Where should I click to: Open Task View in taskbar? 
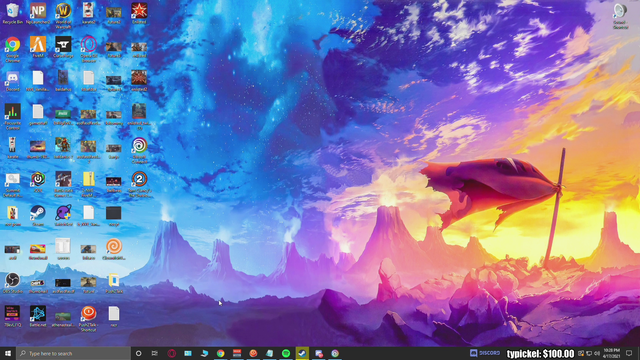(x=155, y=353)
